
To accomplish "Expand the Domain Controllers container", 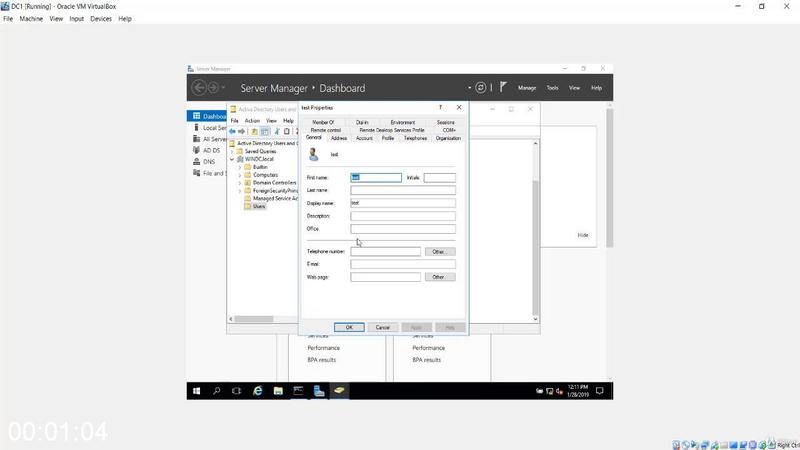I will (240, 183).
